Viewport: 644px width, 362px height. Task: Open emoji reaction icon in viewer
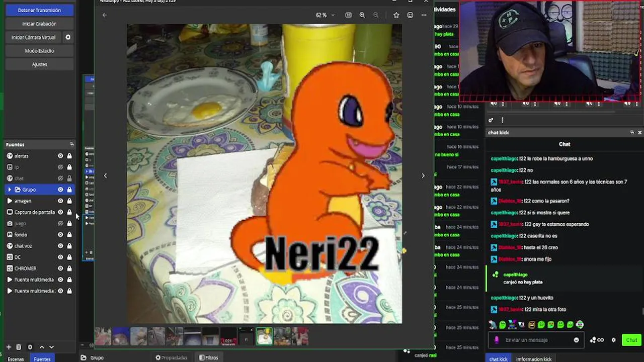click(410, 15)
